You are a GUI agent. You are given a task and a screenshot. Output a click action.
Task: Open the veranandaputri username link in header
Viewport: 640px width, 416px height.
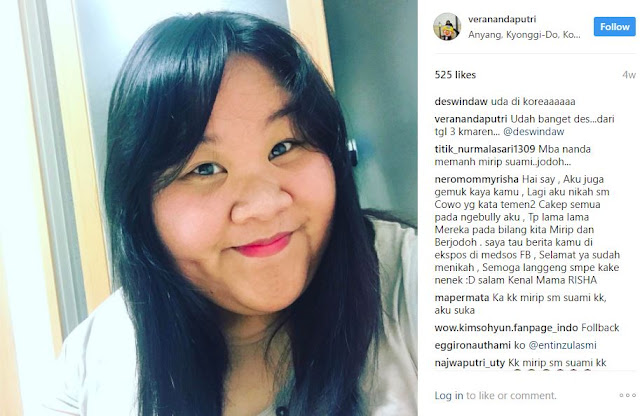tap(502, 19)
